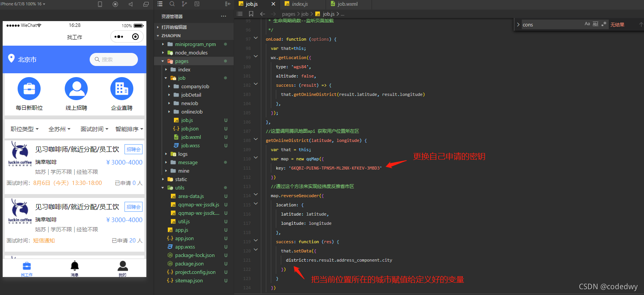Detach simulator with the separate window icon
The image size is (644, 295).
(x=146, y=4)
